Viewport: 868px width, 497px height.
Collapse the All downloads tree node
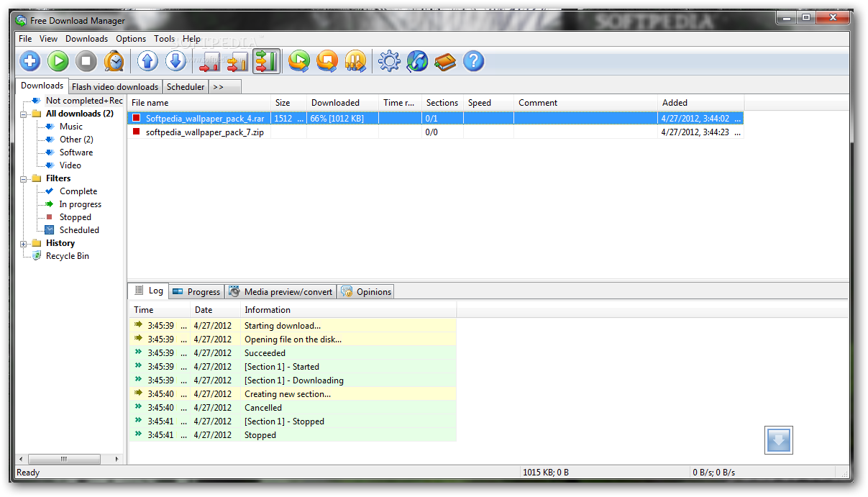click(x=24, y=114)
